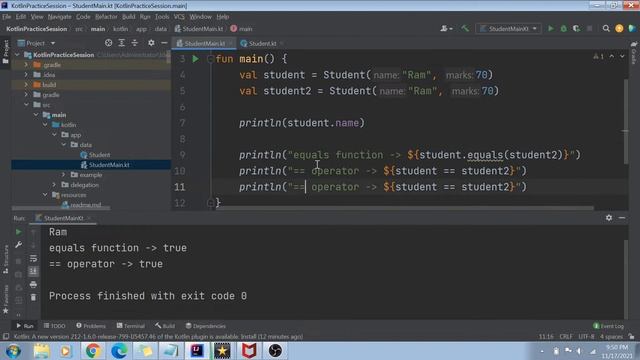Click the Windows Start button
This screenshot has height=360, width=640.
[13, 351]
